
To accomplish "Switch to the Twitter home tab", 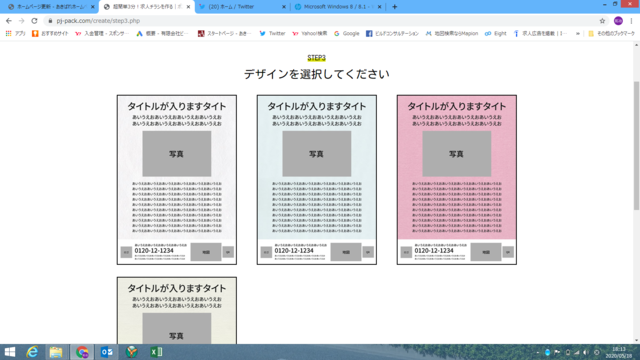I will coord(242,7).
